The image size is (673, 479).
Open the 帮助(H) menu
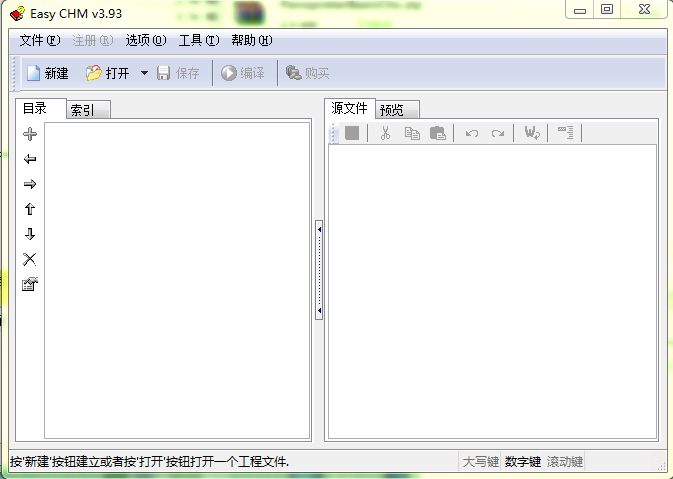[x=252, y=40]
